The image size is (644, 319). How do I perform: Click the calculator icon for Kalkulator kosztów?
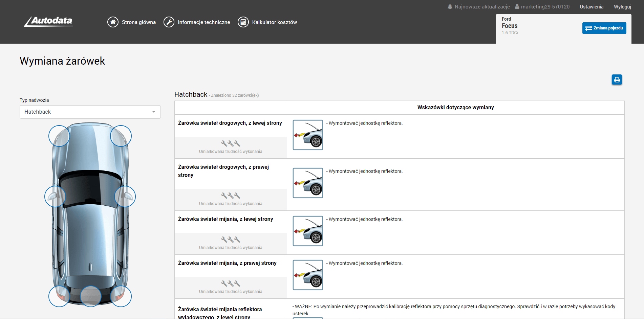coord(243,22)
